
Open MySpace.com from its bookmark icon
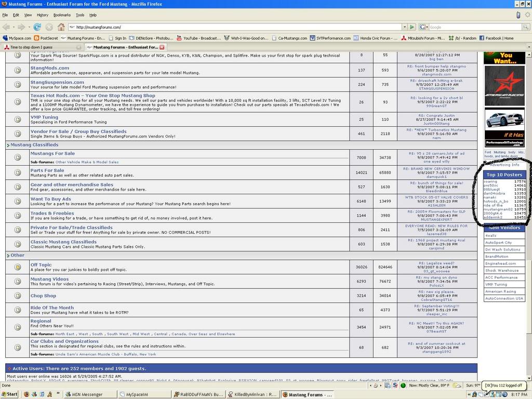coord(6,37)
